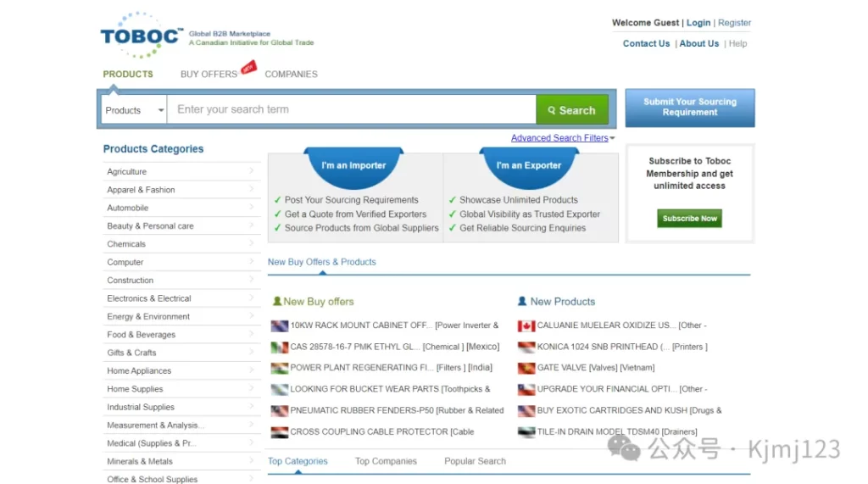The image size is (868, 484).
Task: Click flag icon beside Tile-In Drain Model
Action: (x=526, y=432)
